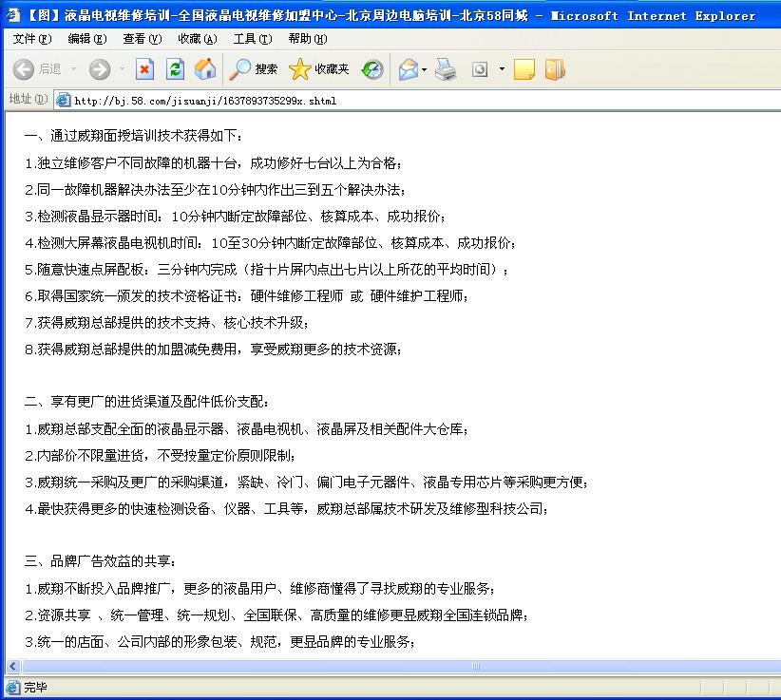The width and height of the screenshot is (781, 700).
Task: Open the dropdown arrow beside the Edit icon
Action: pos(502,69)
